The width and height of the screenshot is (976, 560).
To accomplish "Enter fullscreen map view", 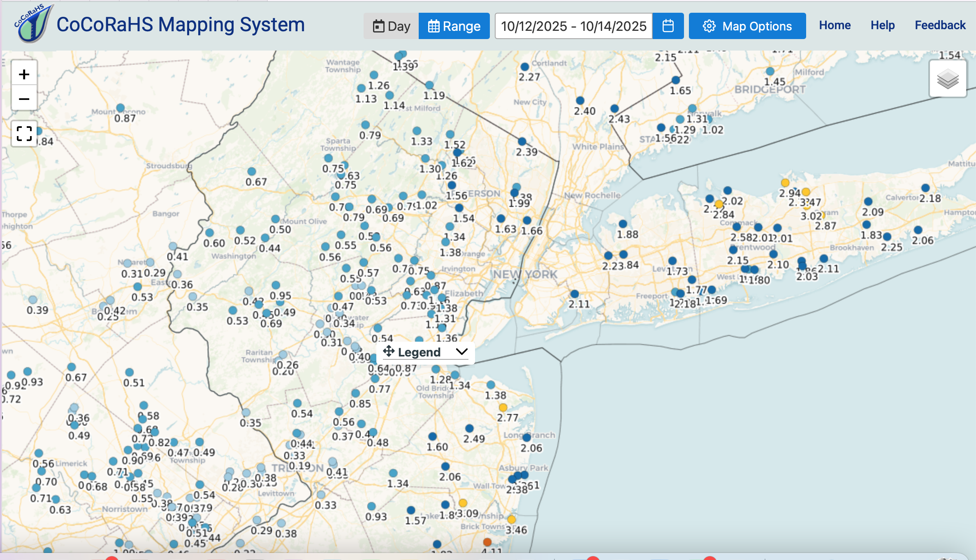I will [24, 134].
